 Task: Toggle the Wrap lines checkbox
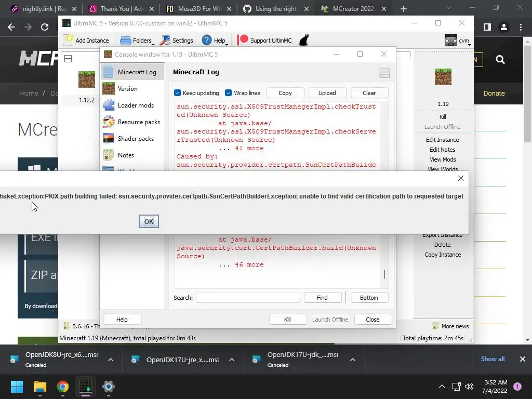click(229, 92)
